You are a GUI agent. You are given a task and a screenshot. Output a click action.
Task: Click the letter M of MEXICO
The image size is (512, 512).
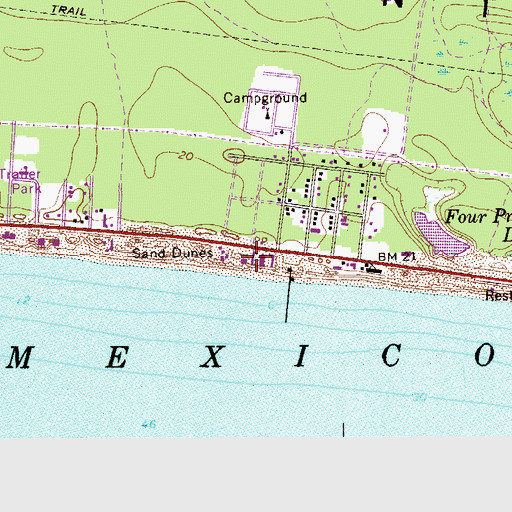20,357
